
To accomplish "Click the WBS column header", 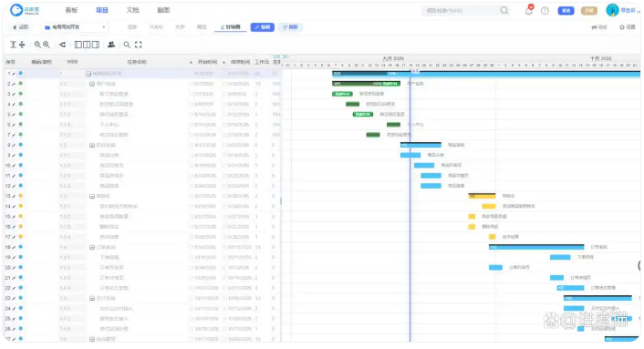I will coord(72,62).
